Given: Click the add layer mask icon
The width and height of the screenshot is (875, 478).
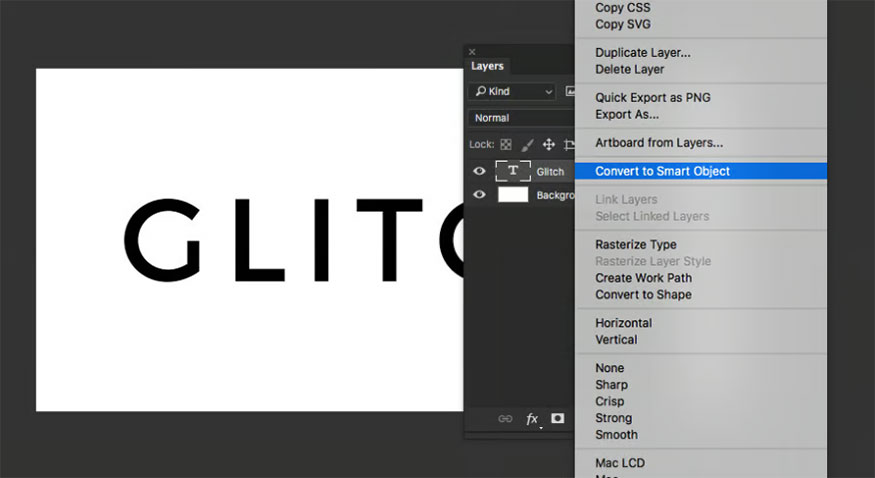Looking at the screenshot, I should [x=558, y=419].
